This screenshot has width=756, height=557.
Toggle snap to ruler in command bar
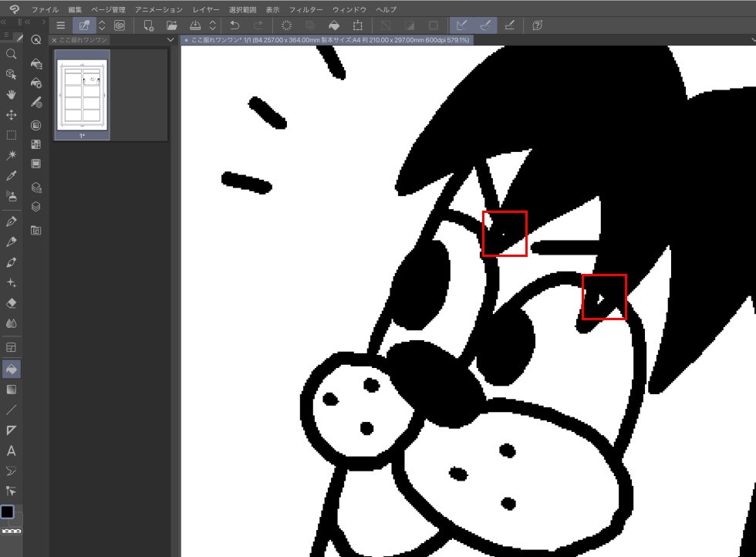coord(462,25)
